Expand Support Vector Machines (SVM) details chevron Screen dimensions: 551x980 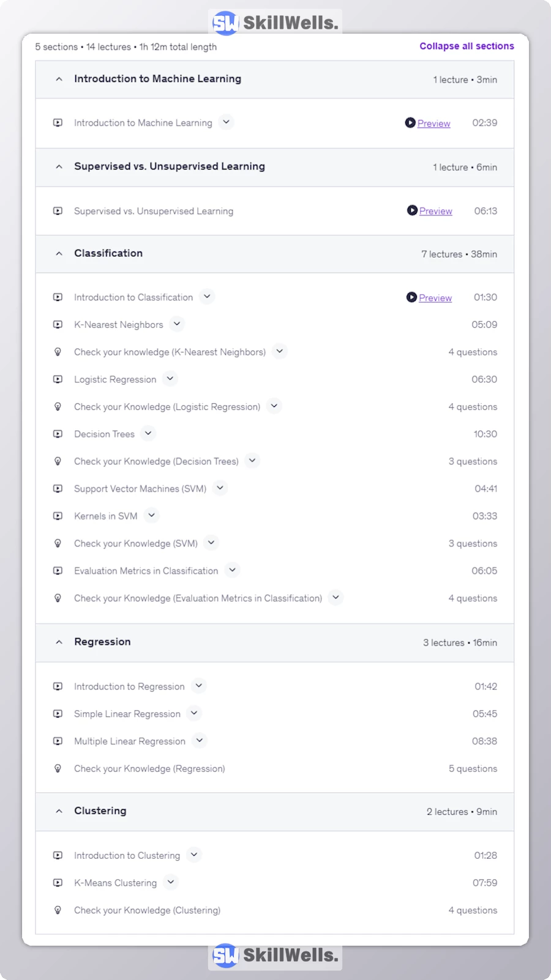220,488
